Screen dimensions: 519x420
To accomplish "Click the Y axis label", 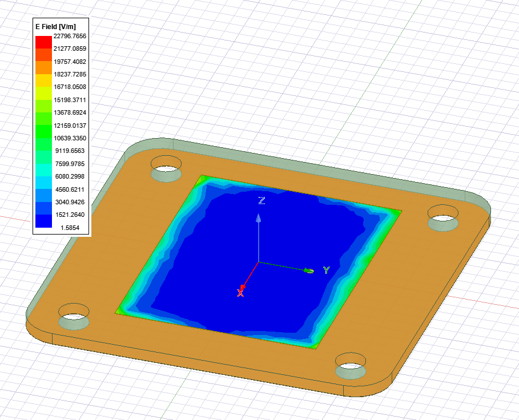I will tap(326, 270).
